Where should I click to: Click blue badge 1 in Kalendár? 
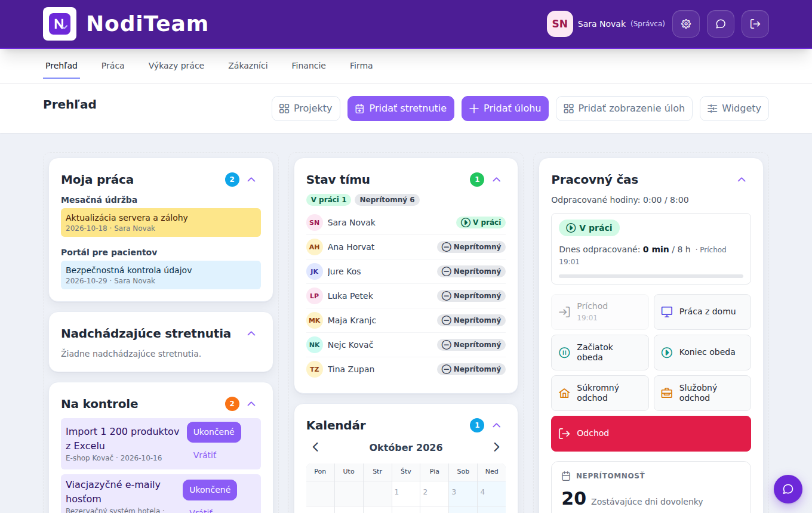click(x=477, y=425)
